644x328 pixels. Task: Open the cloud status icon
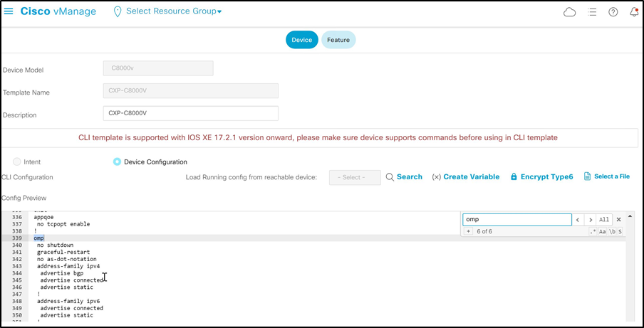pyautogui.click(x=569, y=12)
